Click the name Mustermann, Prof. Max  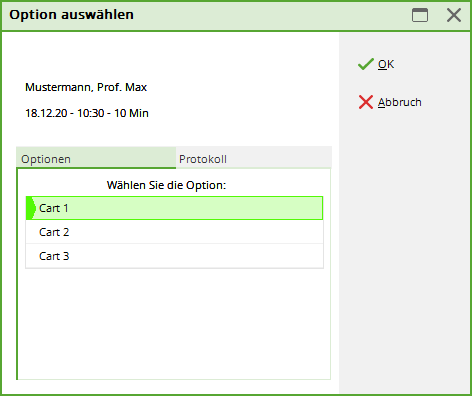click(86, 87)
